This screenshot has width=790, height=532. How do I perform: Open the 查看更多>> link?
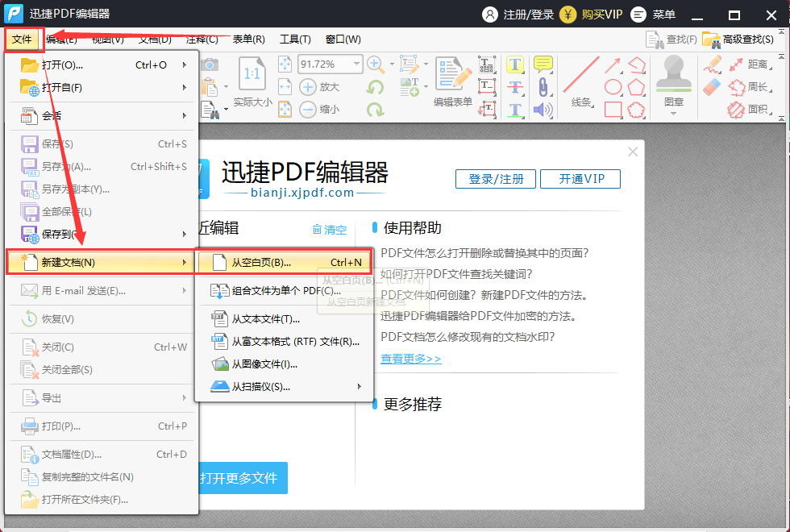(x=410, y=359)
